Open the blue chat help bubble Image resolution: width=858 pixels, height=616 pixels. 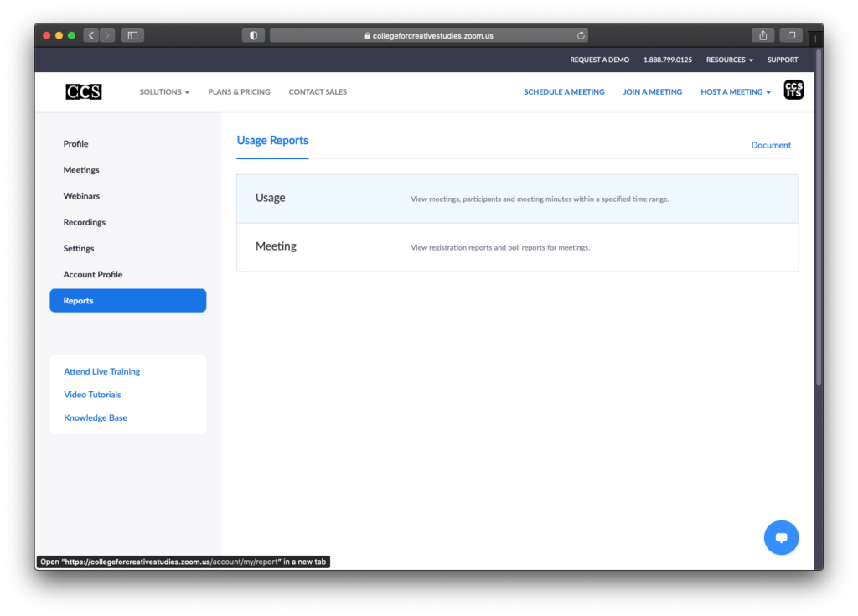click(781, 537)
